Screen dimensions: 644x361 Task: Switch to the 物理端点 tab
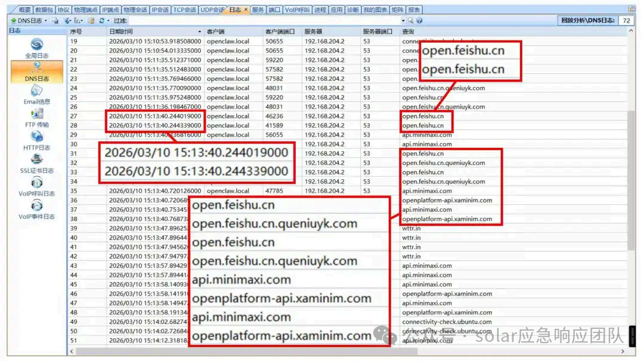click(x=85, y=10)
